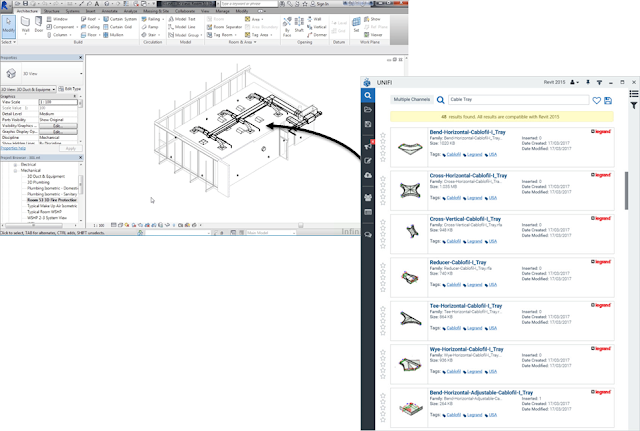Switch to the Systems ribbon tab
Screen dimensions: 640x431
tap(73, 11)
